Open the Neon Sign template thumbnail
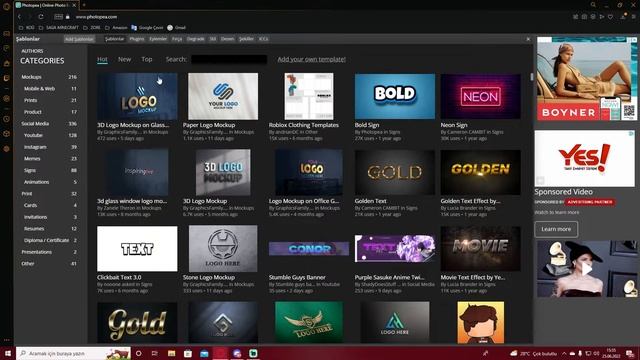640x360 pixels. pos(480,96)
